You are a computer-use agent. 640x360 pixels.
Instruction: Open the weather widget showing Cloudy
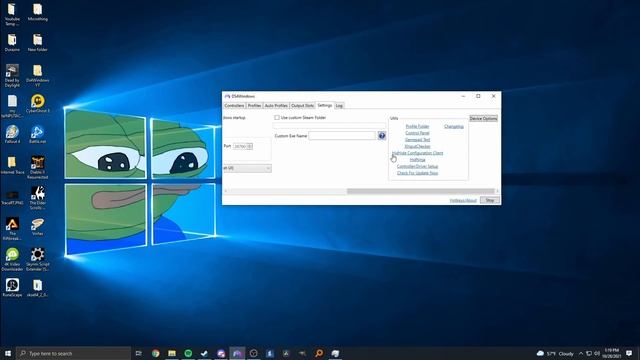pyautogui.click(x=555, y=353)
